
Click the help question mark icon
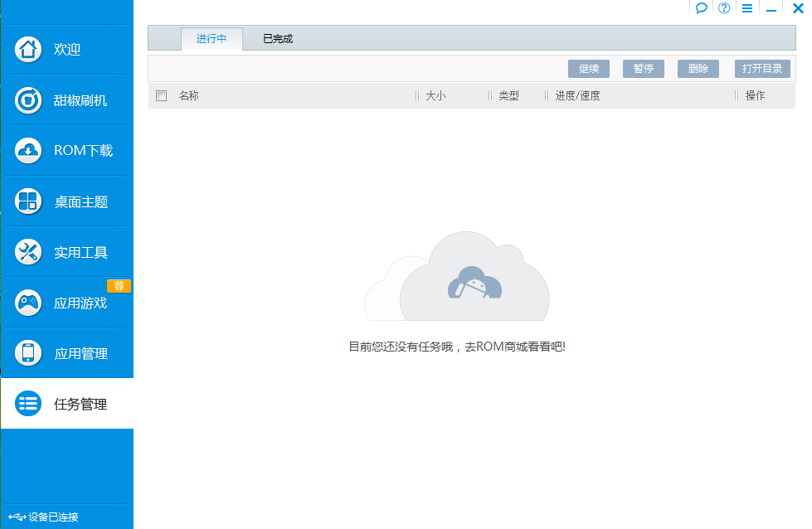click(724, 8)
